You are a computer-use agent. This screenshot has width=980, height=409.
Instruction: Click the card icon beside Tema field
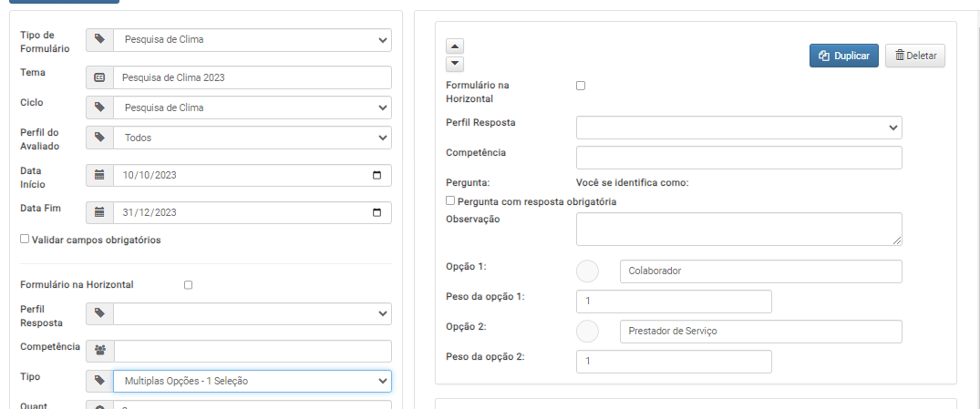tap(99, 77)
